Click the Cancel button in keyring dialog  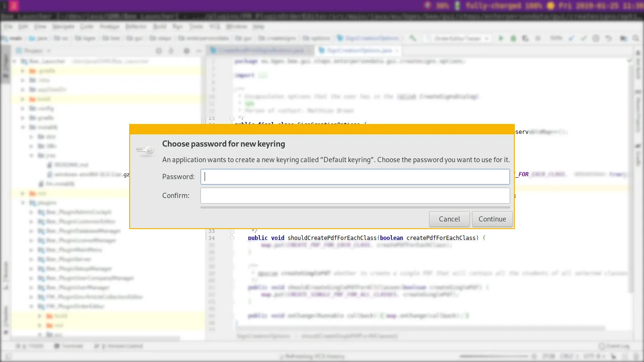pos(449,219)
